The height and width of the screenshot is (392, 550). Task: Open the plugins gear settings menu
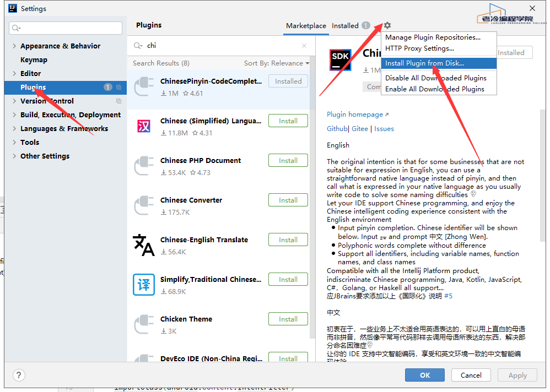(x=387, y=25)
